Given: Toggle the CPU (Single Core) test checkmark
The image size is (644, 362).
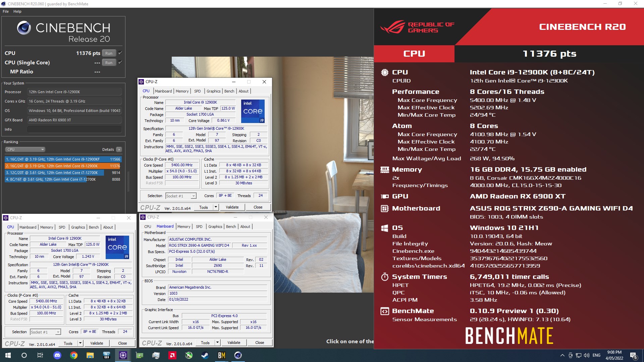Looking at the screenshot, I should [x=120, y=62].
